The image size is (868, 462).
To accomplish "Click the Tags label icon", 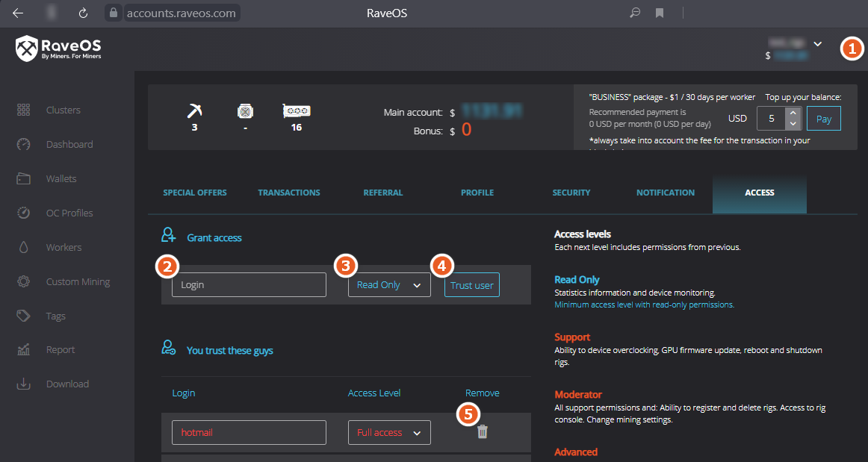I will pos(23,316).
